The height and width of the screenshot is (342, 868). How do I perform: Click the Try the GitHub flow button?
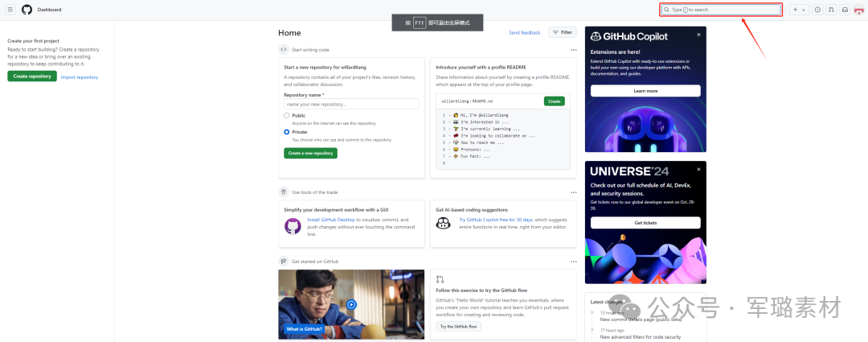pos(458,327)
